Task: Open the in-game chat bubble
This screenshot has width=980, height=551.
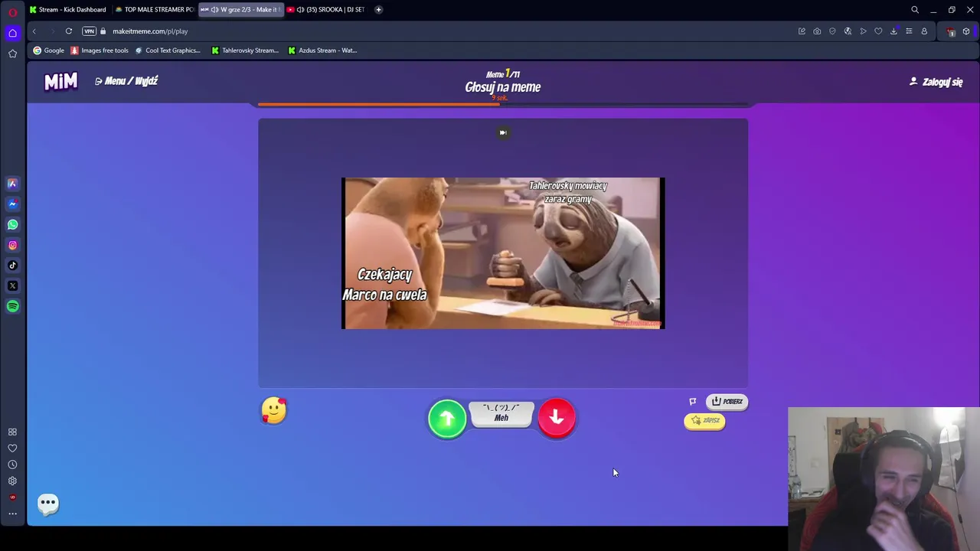Action: (x=48, y=503)
